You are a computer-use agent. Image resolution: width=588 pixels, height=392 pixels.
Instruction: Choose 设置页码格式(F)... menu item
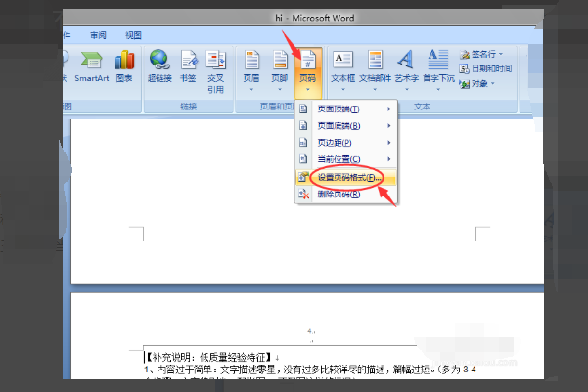(346, 177)
